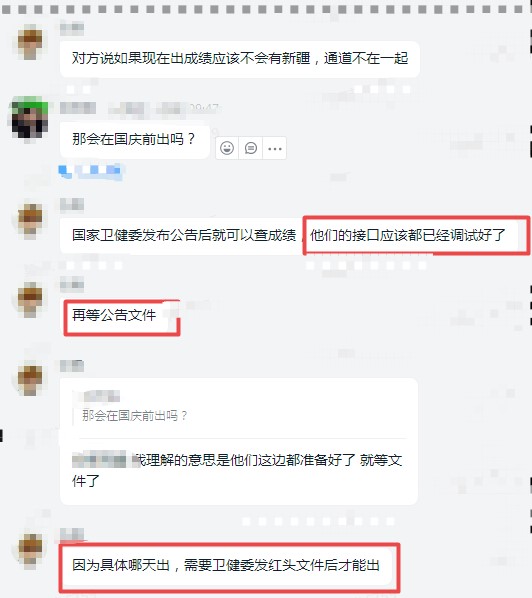The height and width of the screenshot is (598, 532).
Task: Select the message 国家卫健委发布公告后就可以查成绩
Action: point(184,235)
